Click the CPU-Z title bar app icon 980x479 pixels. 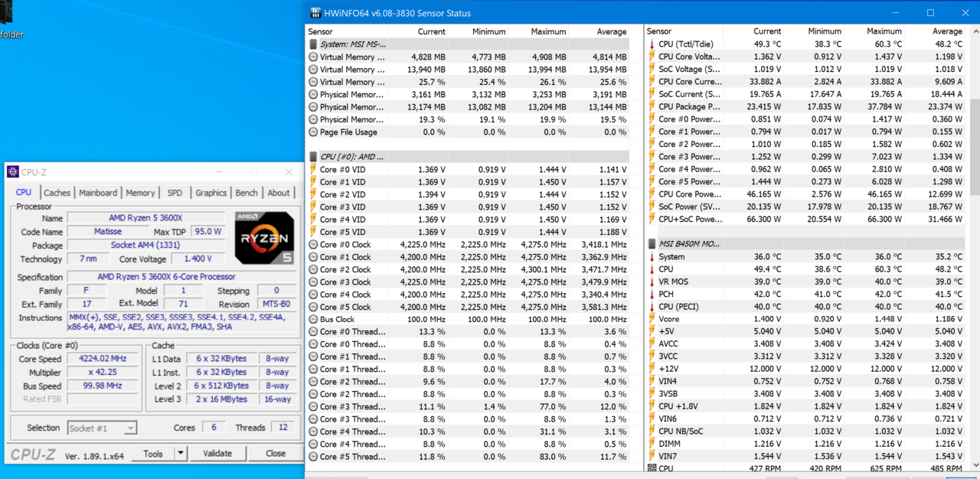14,173
